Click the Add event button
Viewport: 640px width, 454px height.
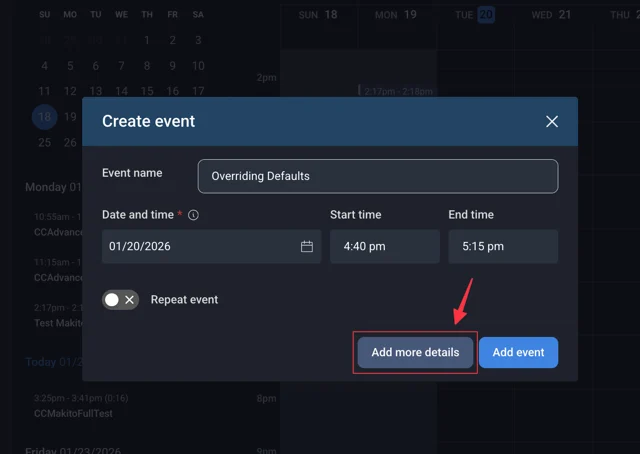pyautogui.click(x=518, y=352)
